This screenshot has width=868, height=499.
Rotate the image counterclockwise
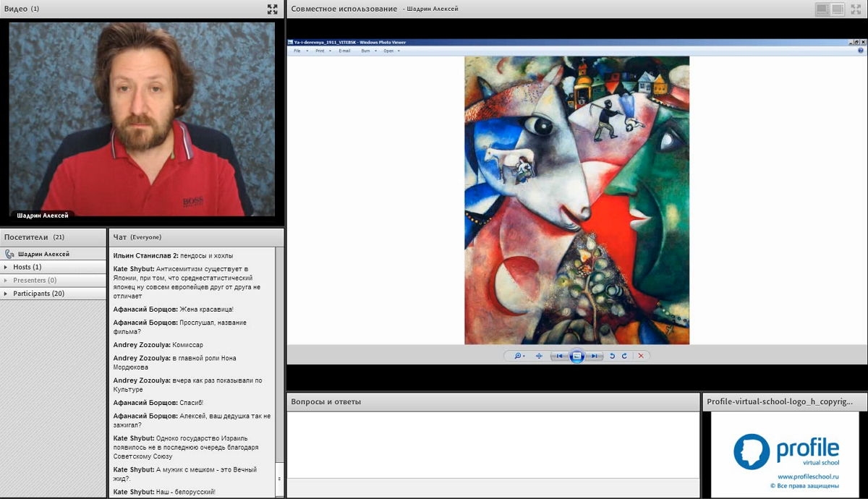coord(612,356)
